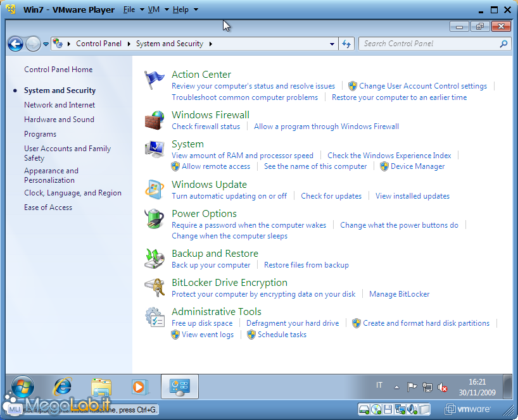Screen dimensions: 518x420
Task: Open the VMware Help menu
Action: [x=180, y=9]
